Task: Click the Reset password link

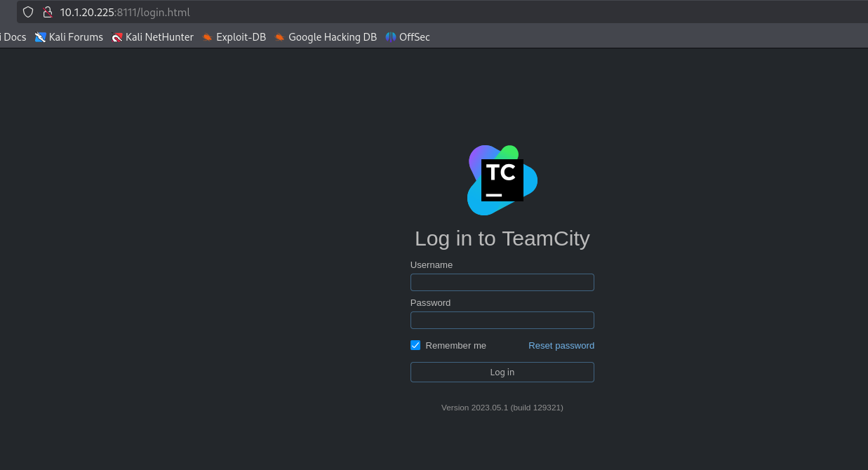Action: 561,345
